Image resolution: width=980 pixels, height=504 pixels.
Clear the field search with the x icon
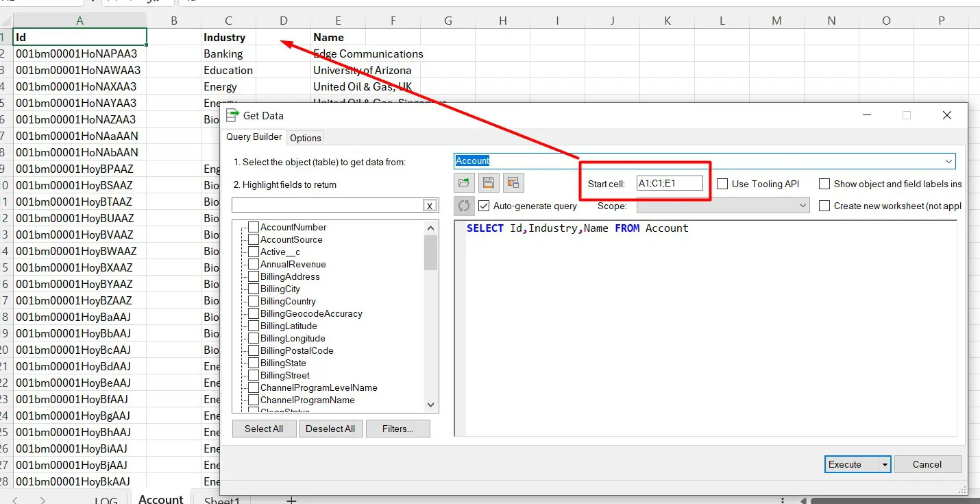(x=430, y=205)
